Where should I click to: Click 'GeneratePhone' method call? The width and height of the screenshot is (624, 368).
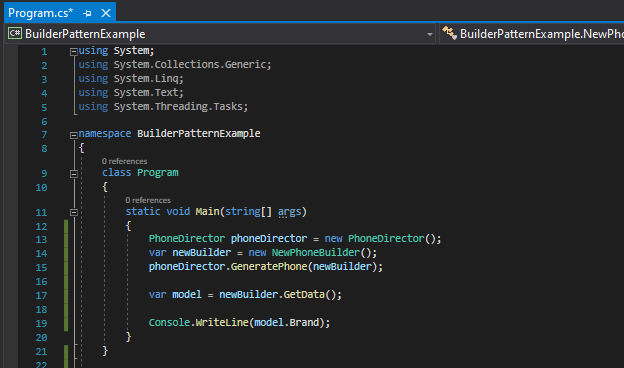point(269,267)
